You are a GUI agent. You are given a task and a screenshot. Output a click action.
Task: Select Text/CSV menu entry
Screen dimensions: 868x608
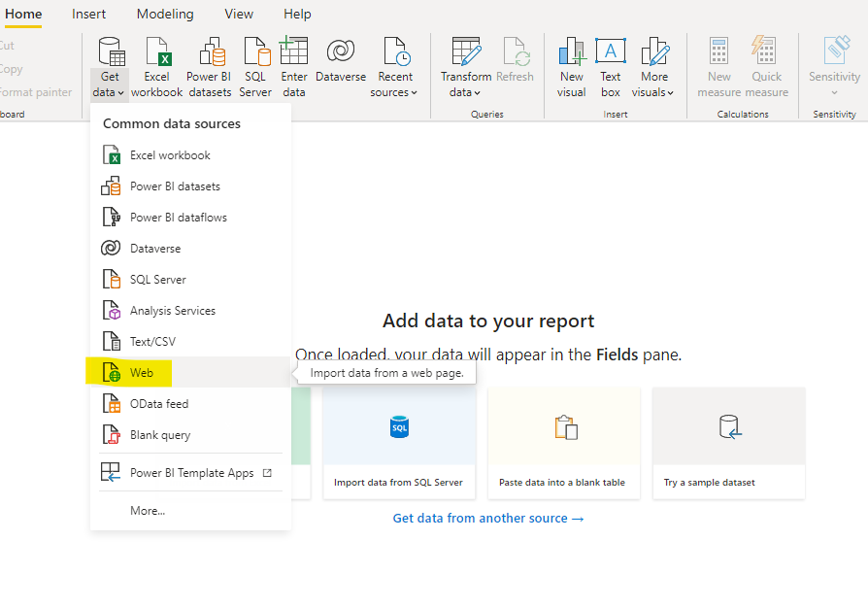[x=190, y=342]
